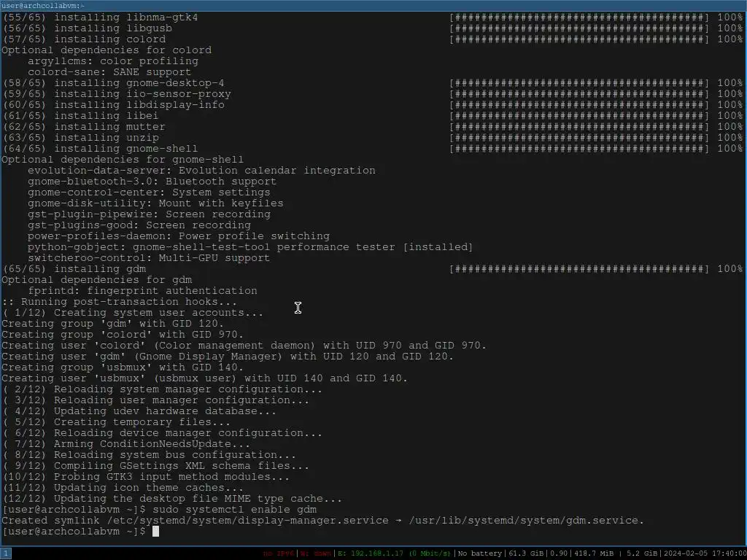The width and height of the screenshot is (747, 560).
Task: Click the active shell prompt cursor
Action: pos(155,532)
